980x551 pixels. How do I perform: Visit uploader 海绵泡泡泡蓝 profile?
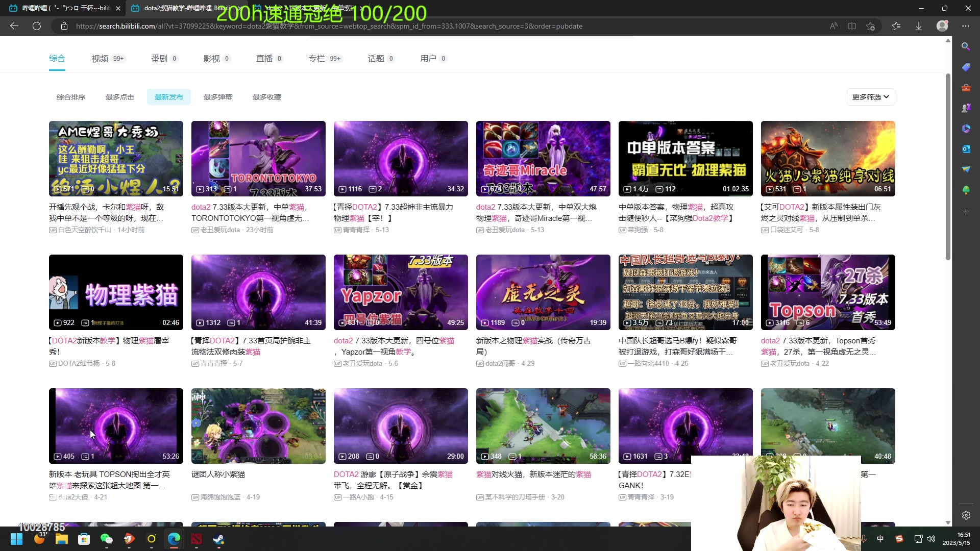coord(220,497)
